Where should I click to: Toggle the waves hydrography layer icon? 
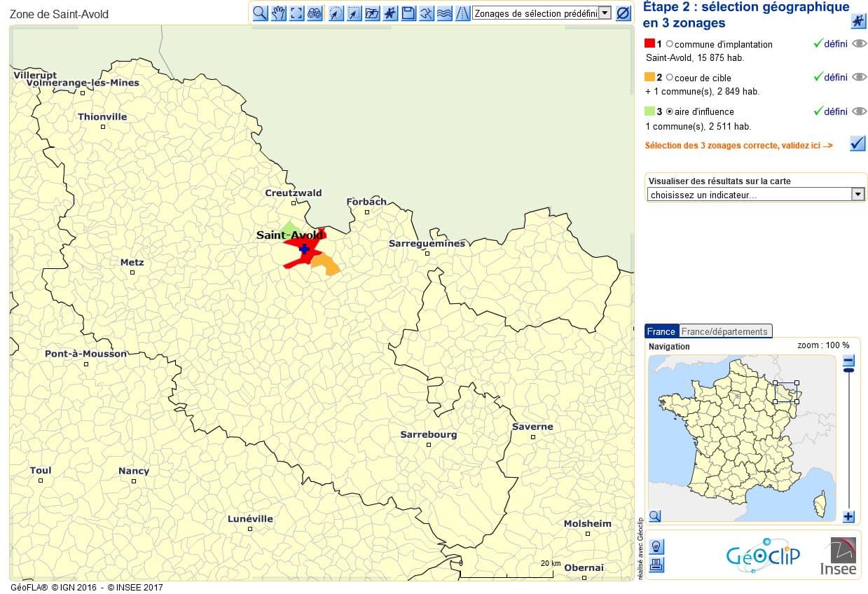445,13
